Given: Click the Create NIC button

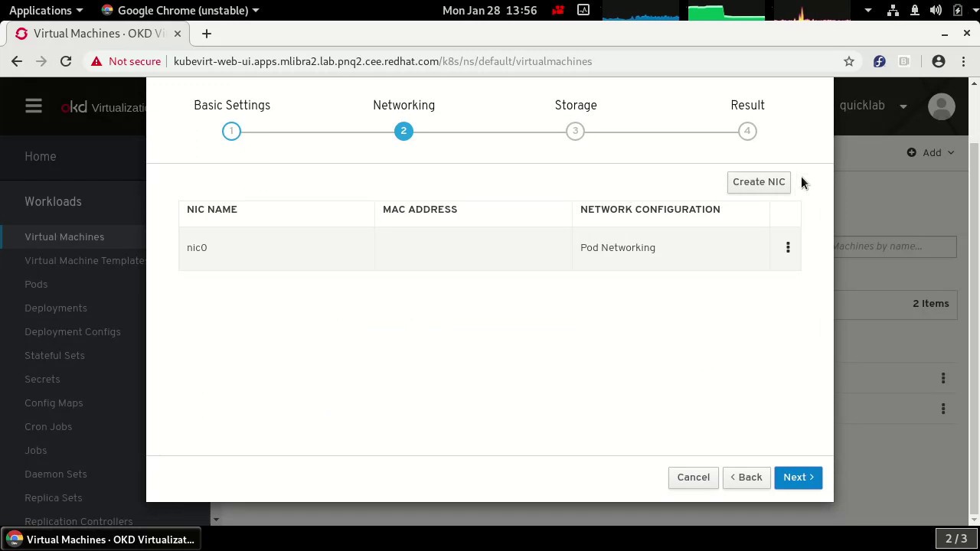Looking at the screenshot, I should (759, 181).
